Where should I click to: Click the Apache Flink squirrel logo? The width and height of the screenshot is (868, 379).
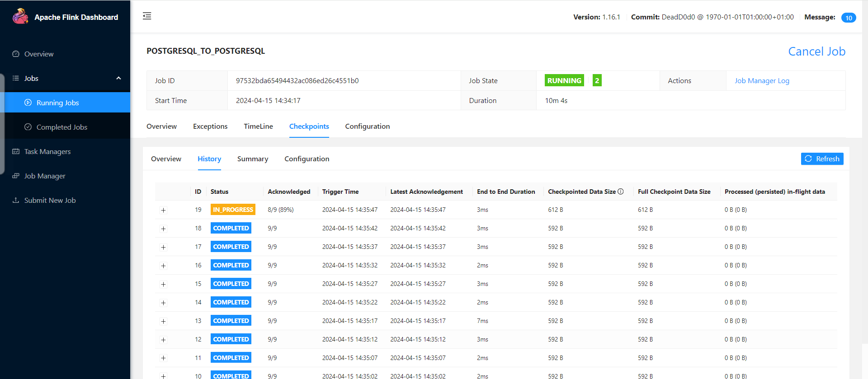(x=20, y=17)
